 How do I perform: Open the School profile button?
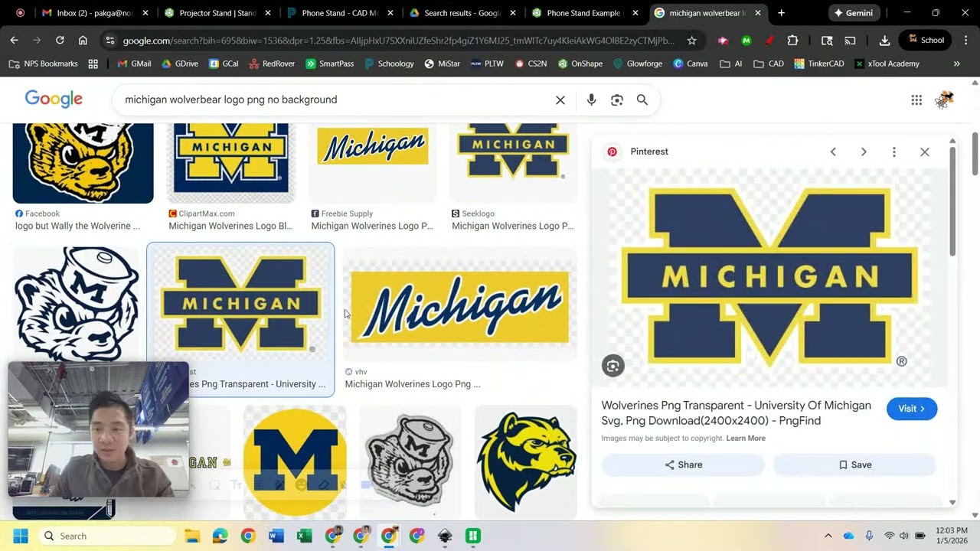coord(926,40)
